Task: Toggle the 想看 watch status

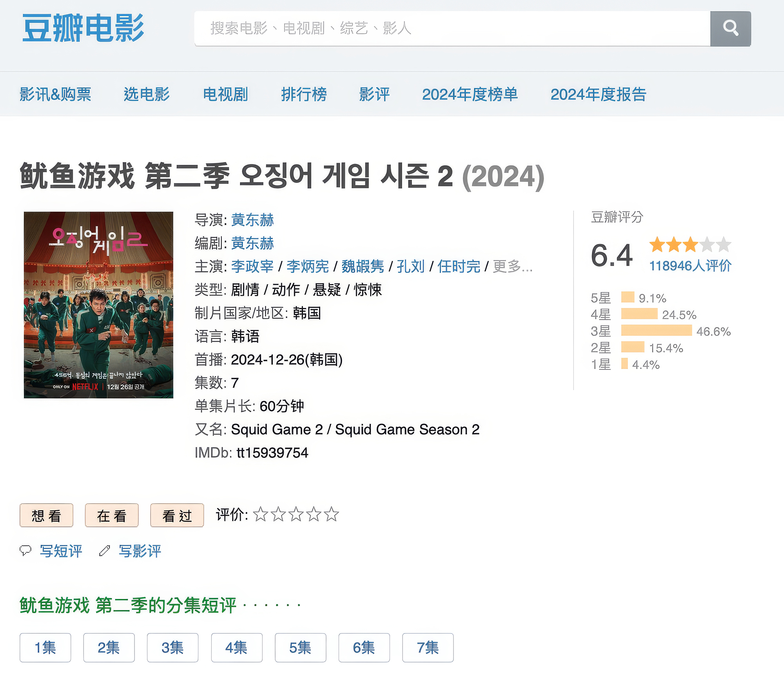Action: click(46, 515)
